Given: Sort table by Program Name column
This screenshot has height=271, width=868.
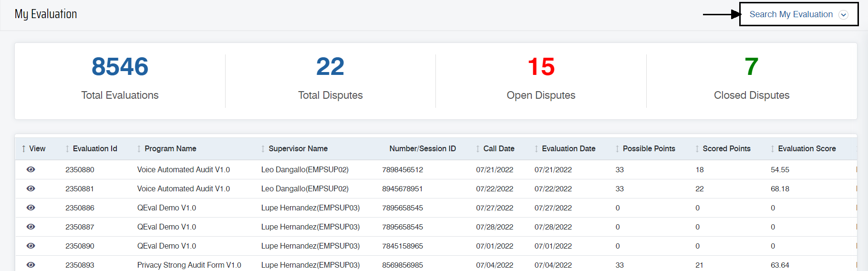Looking at the screenshot, I should tap(167, 149).
